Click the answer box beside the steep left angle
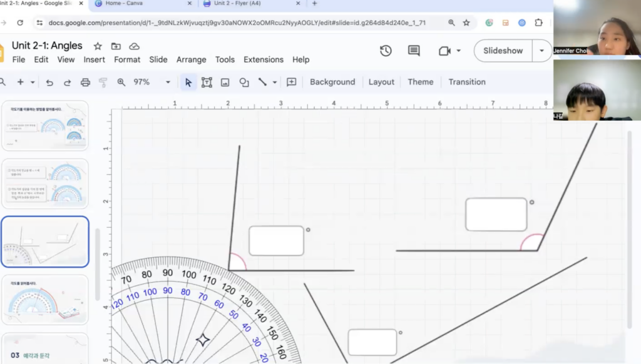Screen dimensions: 641x364 (x=276, y=241)
